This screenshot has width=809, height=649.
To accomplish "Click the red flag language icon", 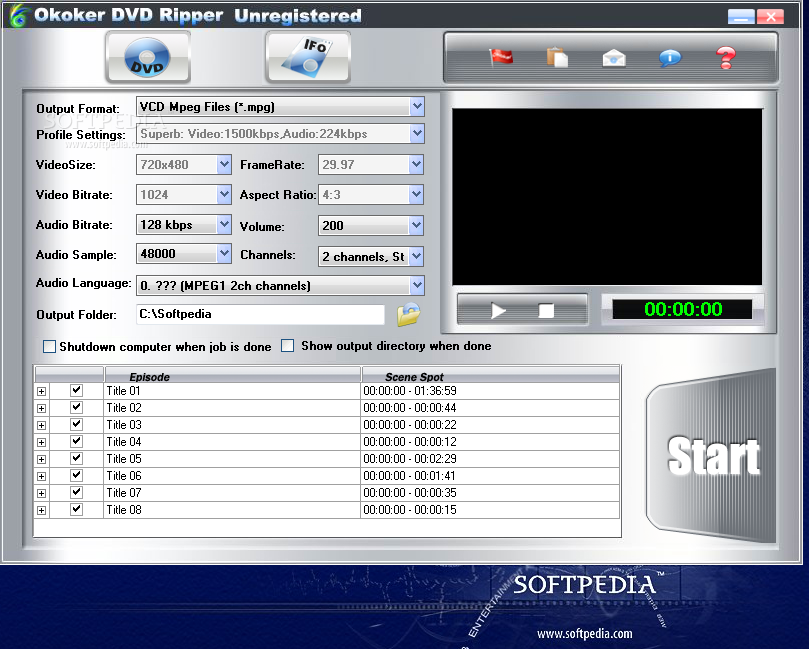I will pyautogui.click(x=500, y=57).
